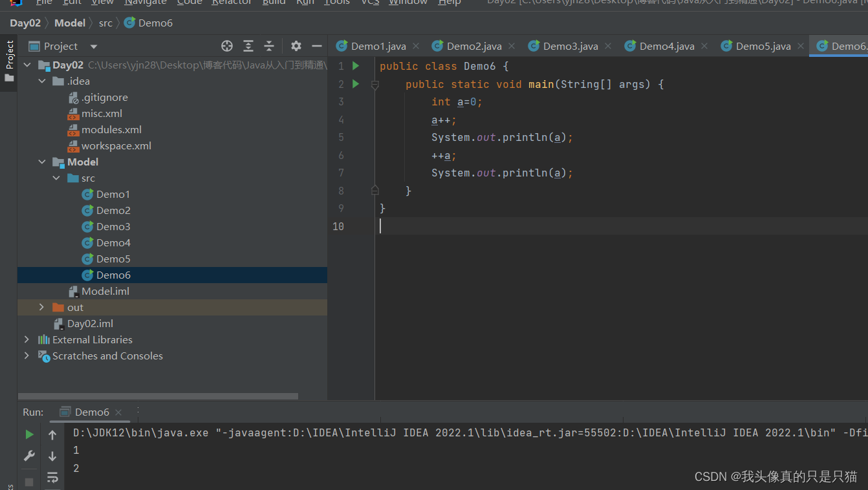868x490 pixels.
Task: Click the project tree horizontal scrollbar
Action: click(158, 396)
